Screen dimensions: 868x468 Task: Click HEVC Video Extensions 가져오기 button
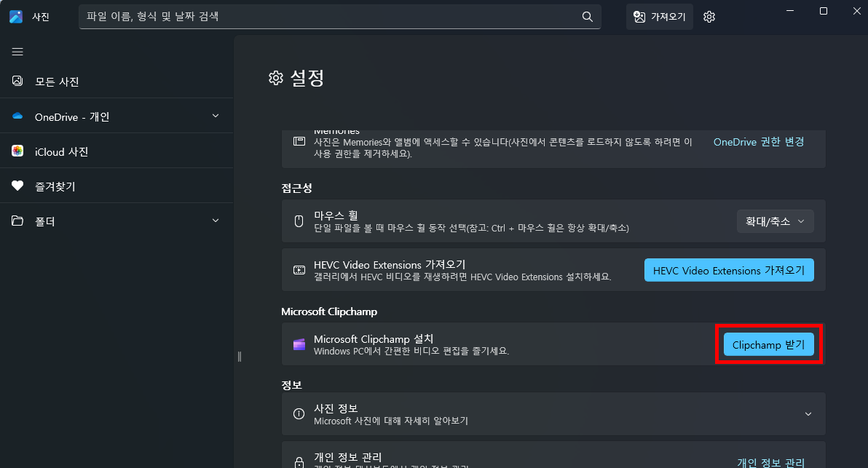[x=729, y=270]
